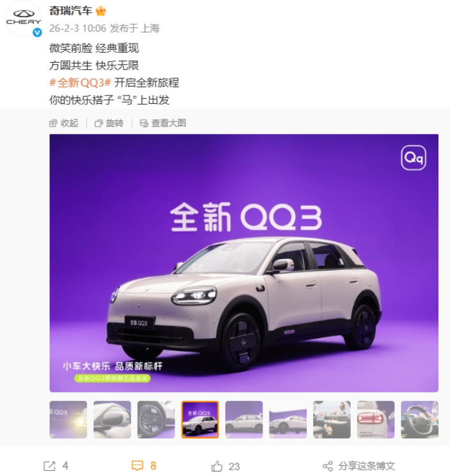
Task: Click the share icon 分享这条博文
Action: tap(328, 466)
